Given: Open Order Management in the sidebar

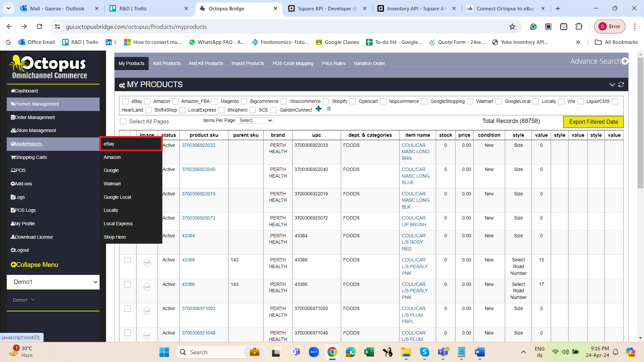Looking at the screenshot, I should (x=53, y=118).
